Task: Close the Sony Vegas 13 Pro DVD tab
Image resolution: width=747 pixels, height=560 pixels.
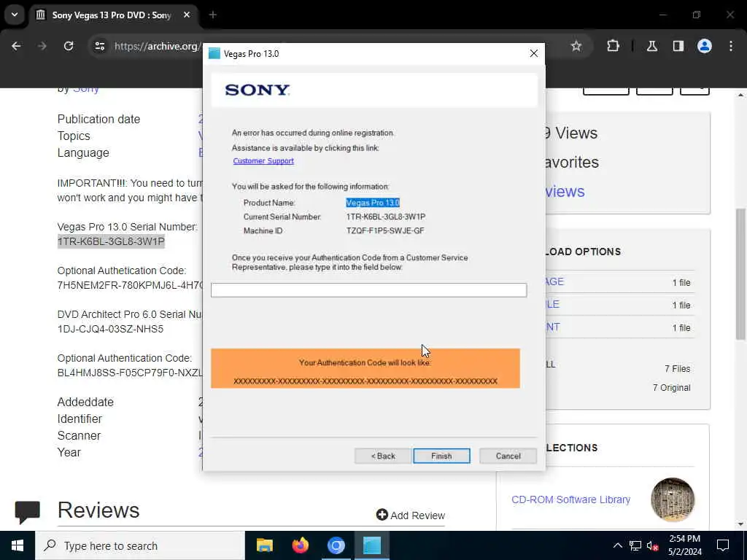Action: [x=187, y=15]
